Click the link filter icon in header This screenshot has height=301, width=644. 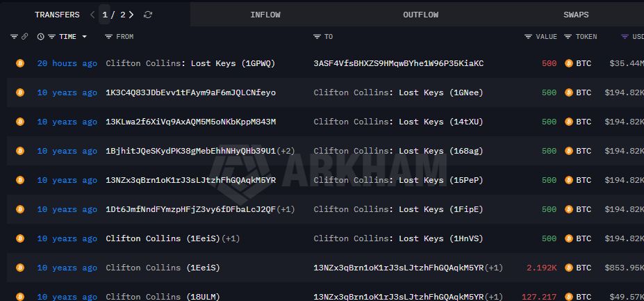point(25,37)
